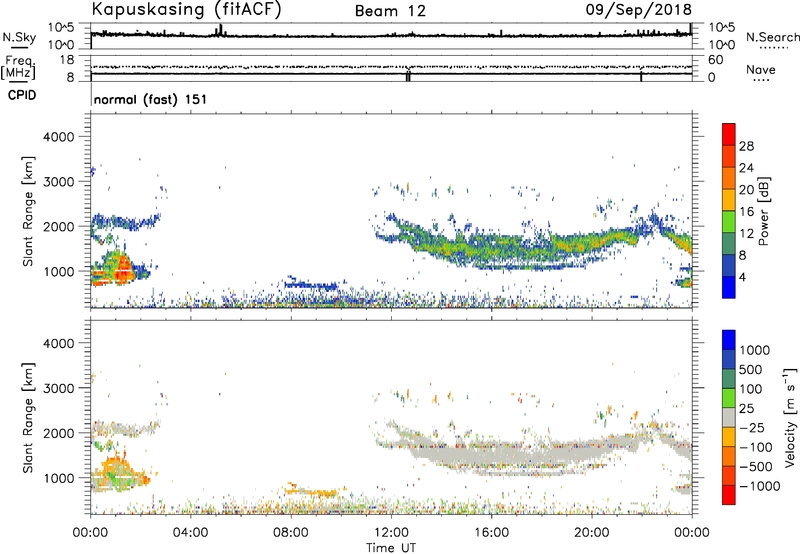Click the -25 label on Velocity colorbar
800x554 pixels.
point(752,427)
